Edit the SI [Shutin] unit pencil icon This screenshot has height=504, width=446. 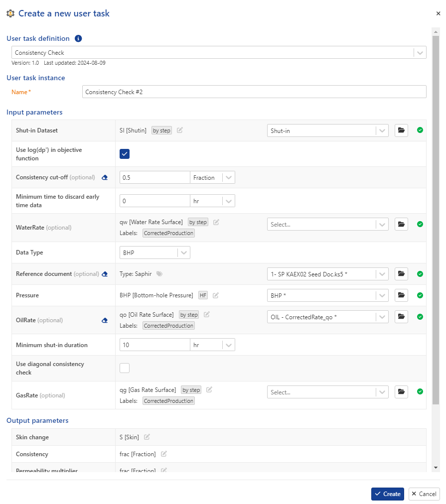180,130
